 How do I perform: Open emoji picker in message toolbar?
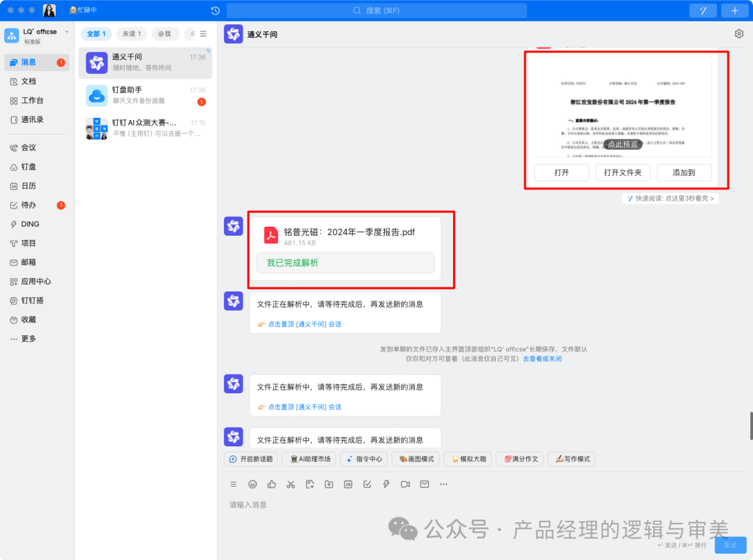[x=252, y=484]
